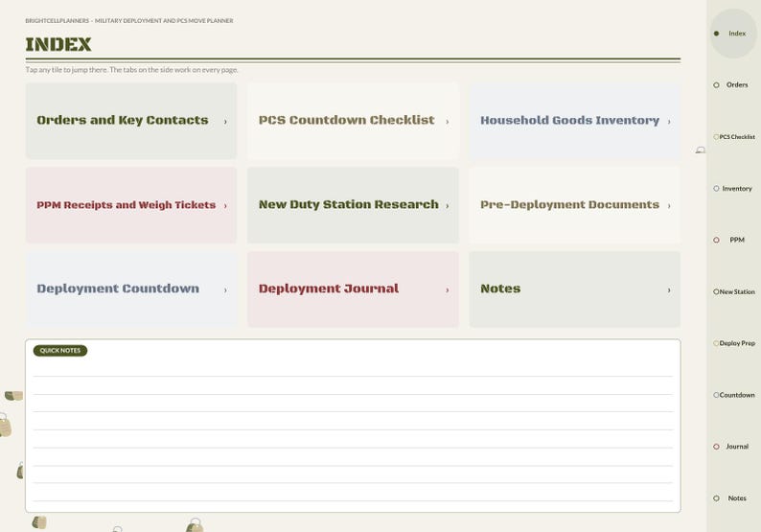Click the circle marker beside Orders tab
The width and height of the screenshot is (761, 532).
[716, 85]
